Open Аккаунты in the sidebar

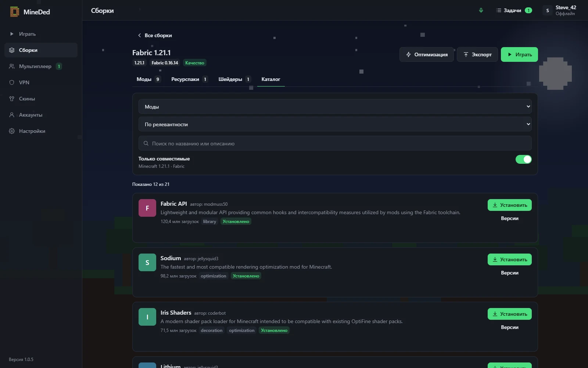[x=41, y=115]
